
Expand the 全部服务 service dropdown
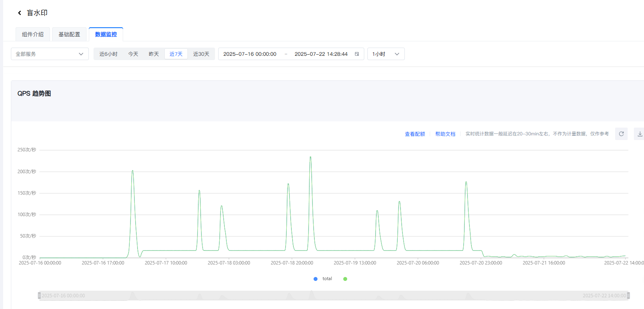point(50,54)
